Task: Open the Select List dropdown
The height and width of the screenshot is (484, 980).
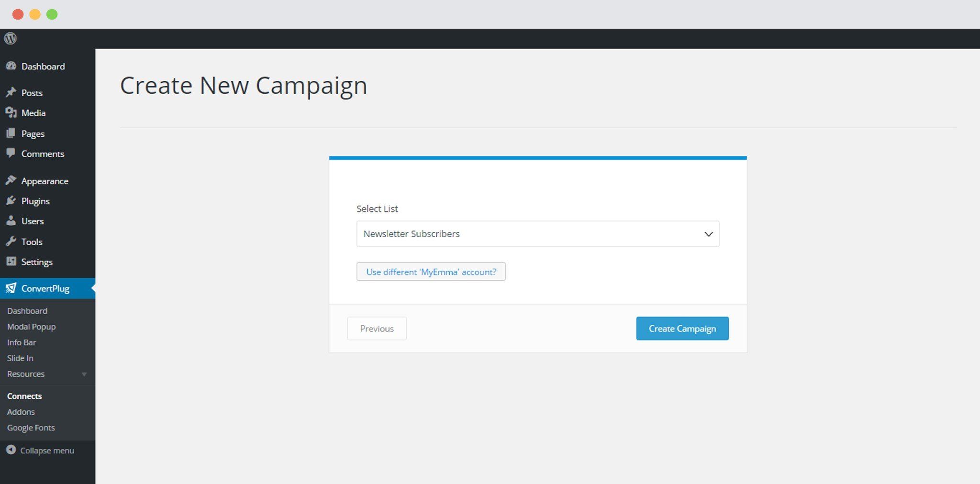Action: click(x=537, y=234)
